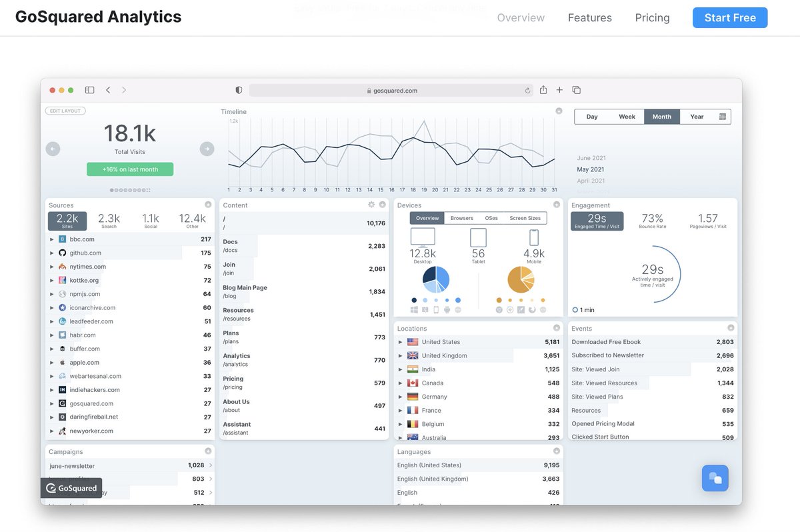Image resolution: width=800 pixels, height=532 pixels.
Task: Expand the nytimes.com source row
Action: pyautogui.click(x=52, y=267)
